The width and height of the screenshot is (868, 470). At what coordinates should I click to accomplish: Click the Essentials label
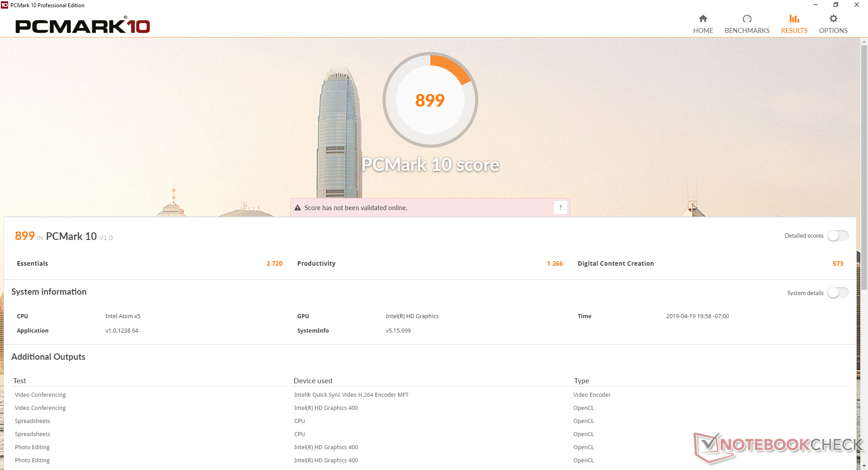[x=33, y=263]
